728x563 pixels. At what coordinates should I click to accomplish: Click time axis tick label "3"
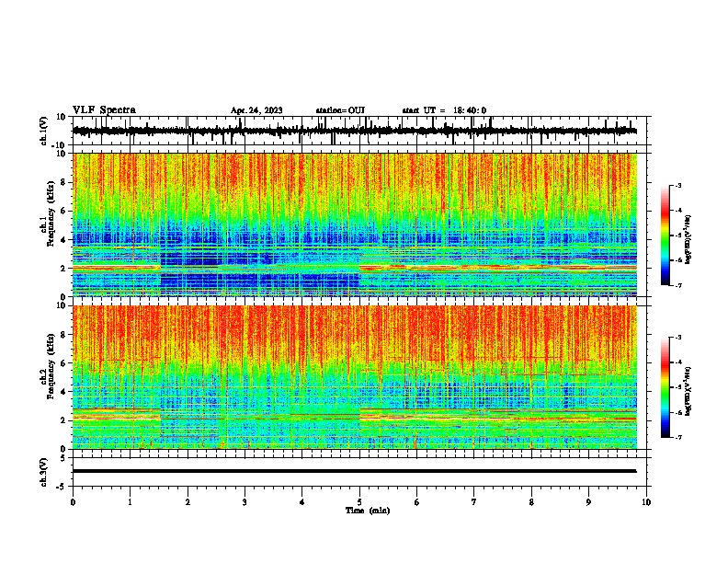245,502
